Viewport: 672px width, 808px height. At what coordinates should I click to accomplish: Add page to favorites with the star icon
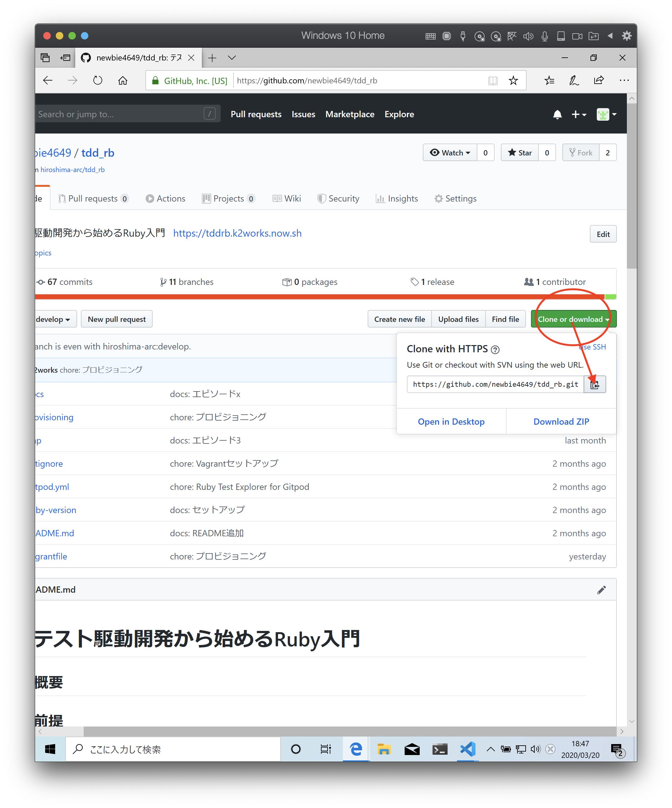(513, 81)
